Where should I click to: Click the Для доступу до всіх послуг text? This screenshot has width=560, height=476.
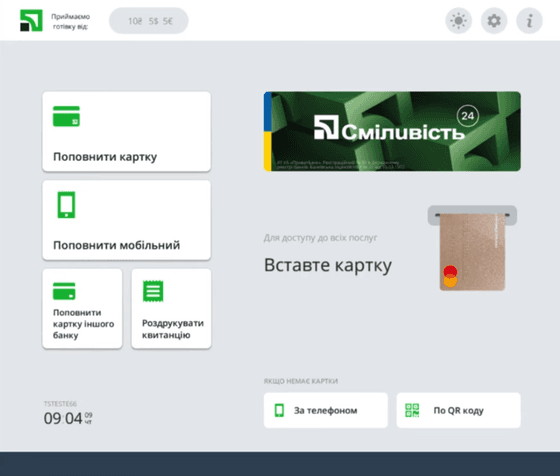point(320,238)
